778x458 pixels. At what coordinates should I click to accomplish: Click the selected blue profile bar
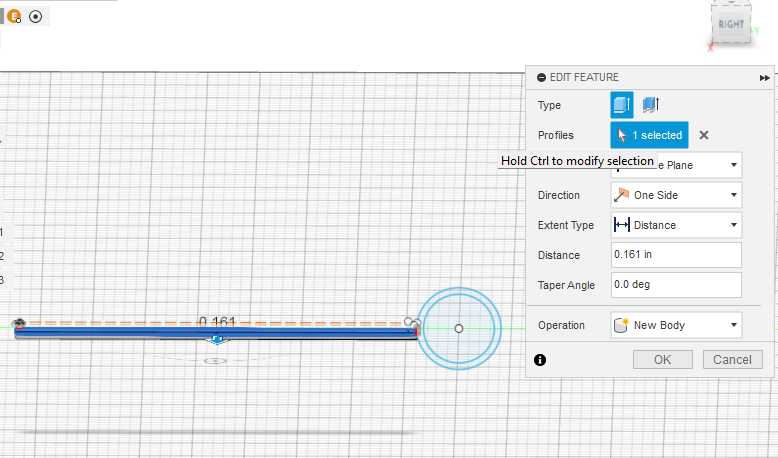(x=216, y=332)
